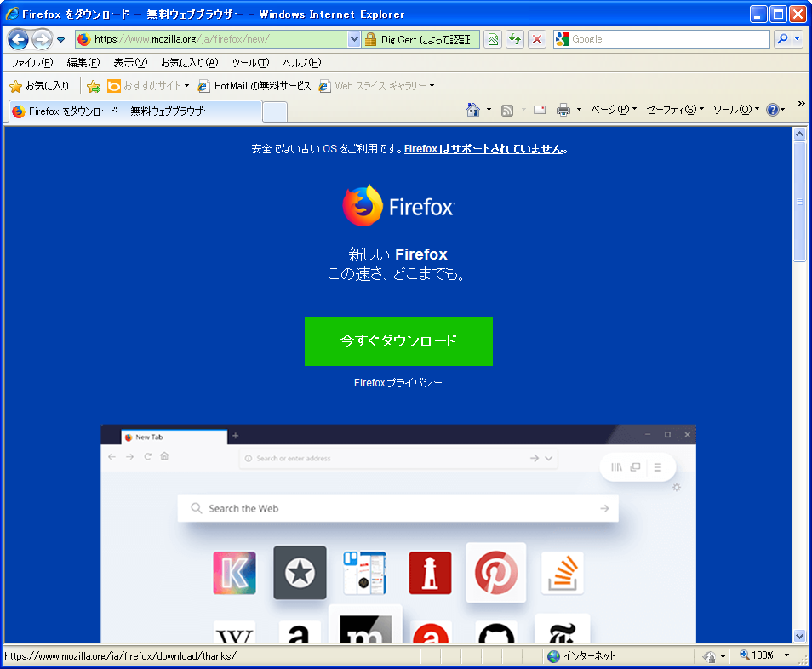Click the Firefox logo on the page
The width and height of the screenshot is (812, 669).
[x=398, y=206]
